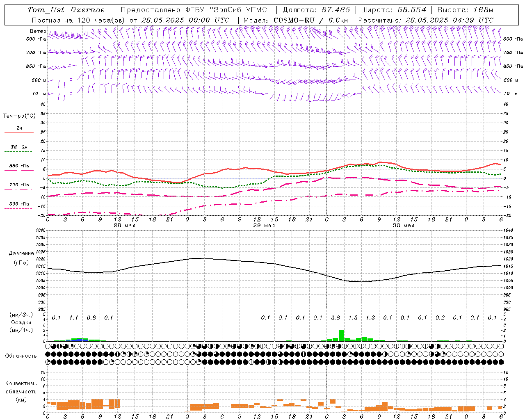
Task: Click the '850 гПа' temperature legend entry
Action: (x=19, y=166)
